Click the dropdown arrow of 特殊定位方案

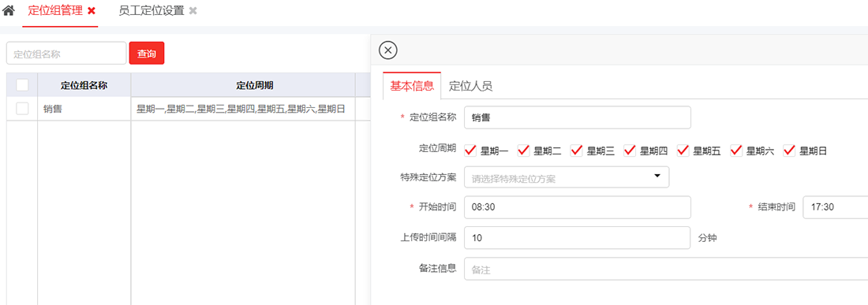tap(657, 177)
